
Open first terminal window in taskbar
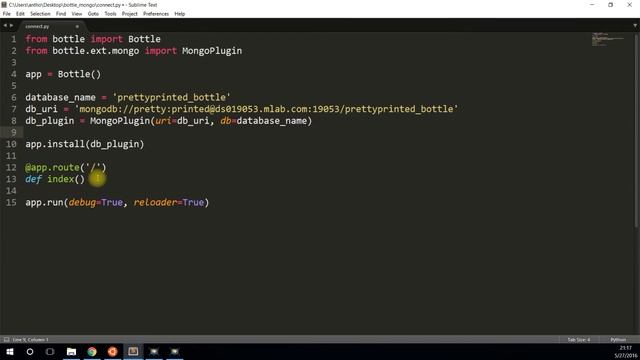click(154, 351)
